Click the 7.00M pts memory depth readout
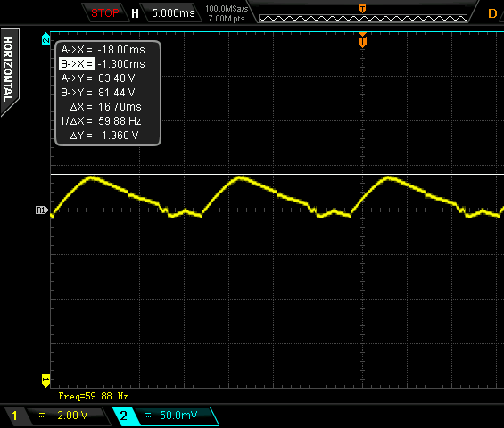 click(x=227, y=19)
